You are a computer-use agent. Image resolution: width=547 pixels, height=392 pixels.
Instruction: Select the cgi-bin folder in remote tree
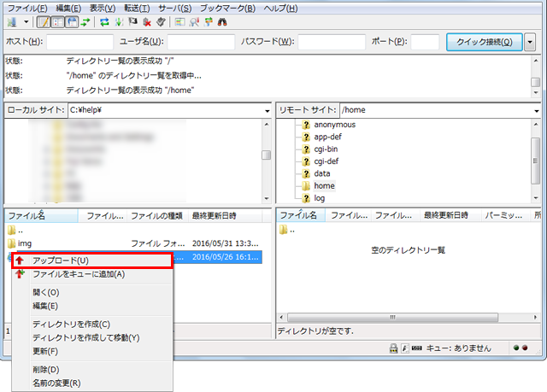click(326, 149)
